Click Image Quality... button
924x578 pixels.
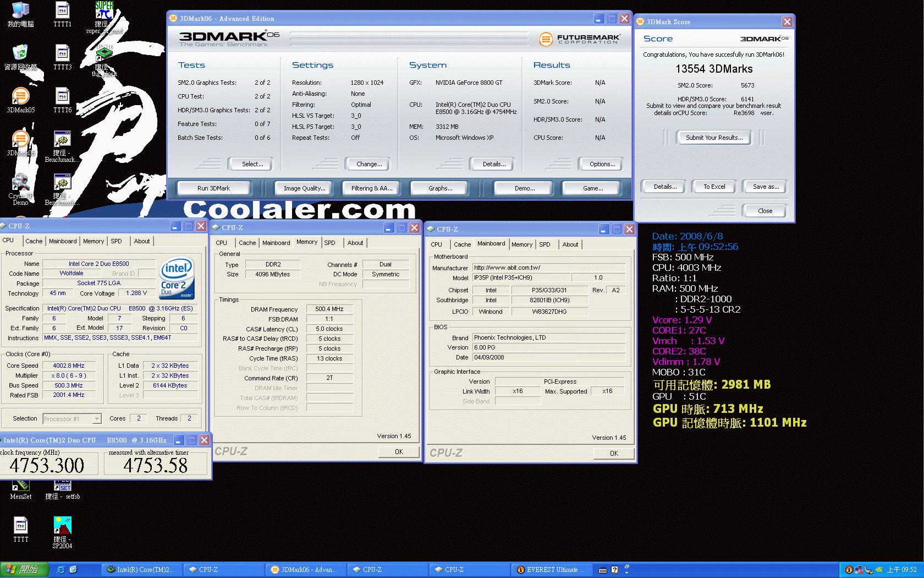(x=304, y=188)
